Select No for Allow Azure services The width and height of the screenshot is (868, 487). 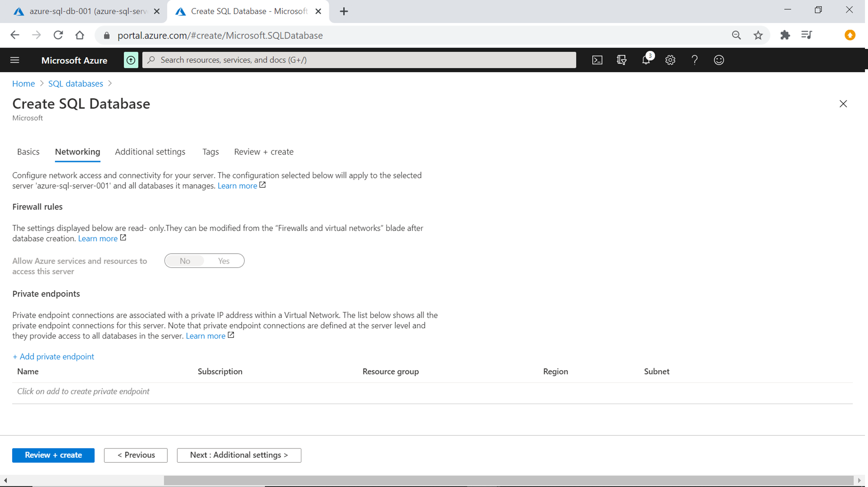pyautogui.click(x=185, y=261)
